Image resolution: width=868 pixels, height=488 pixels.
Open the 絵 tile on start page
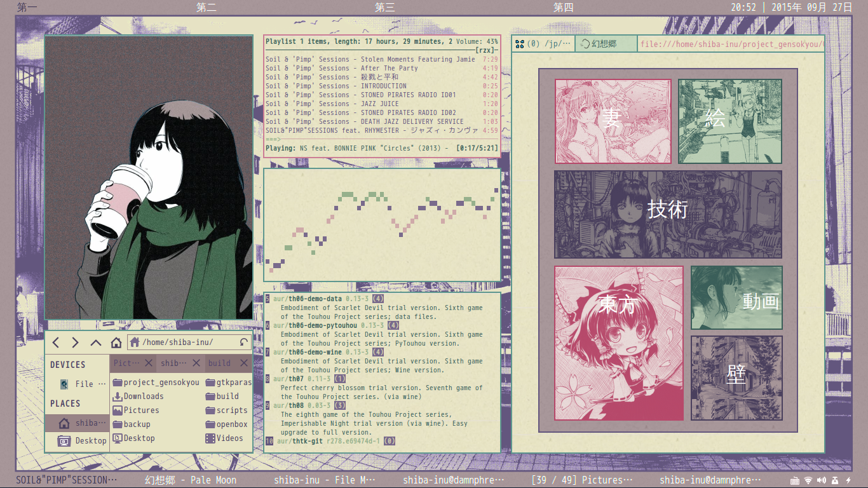[730, 121]
